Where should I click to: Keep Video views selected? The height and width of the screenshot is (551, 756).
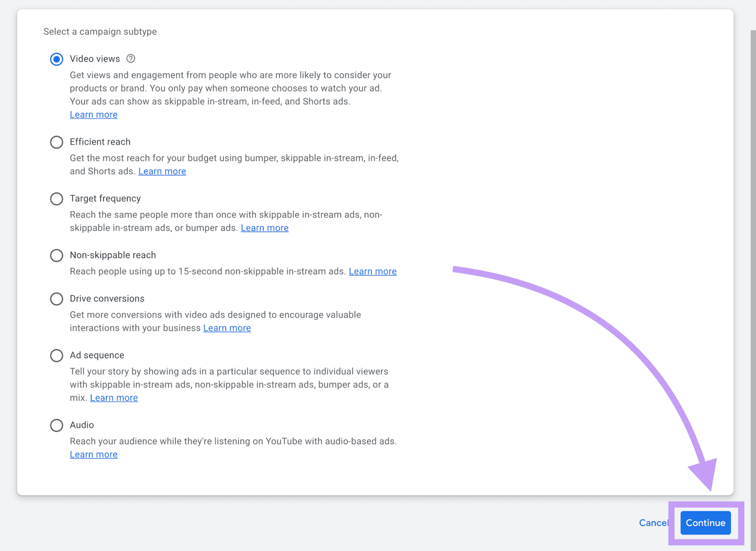56,59
